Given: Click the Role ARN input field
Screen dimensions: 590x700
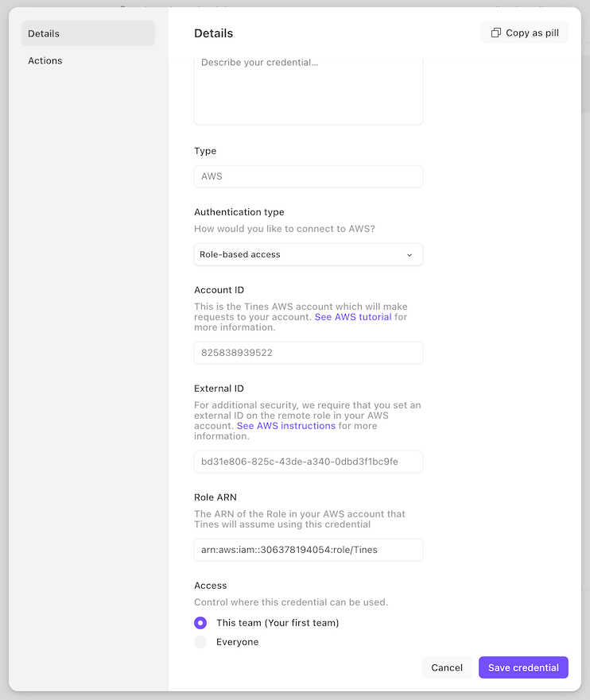Looking at the screenshot, I should pos(309,550).
